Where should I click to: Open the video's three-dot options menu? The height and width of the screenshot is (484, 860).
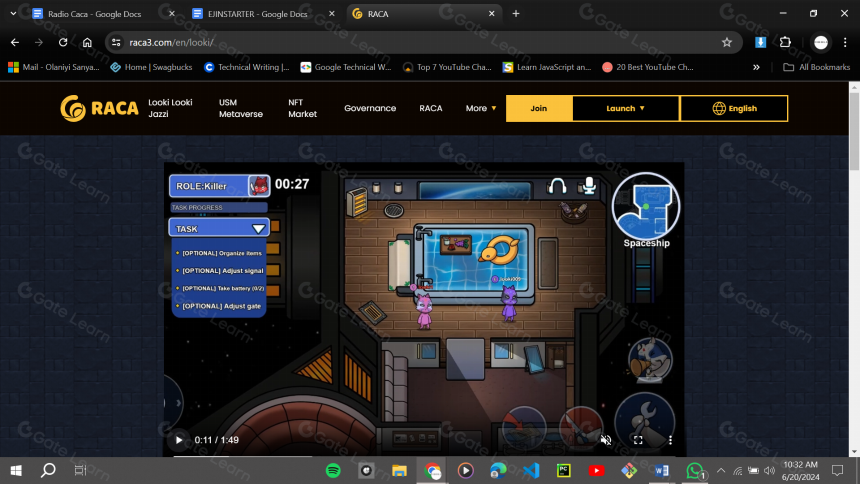(x=670, y=440)
